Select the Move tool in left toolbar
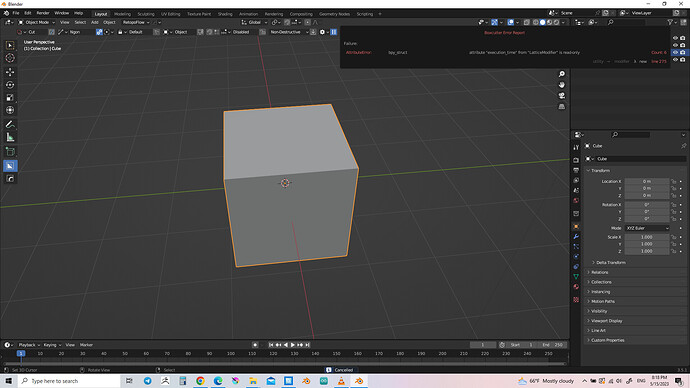The image size is (690, 388). pyautogui.click(x=10, y=72)
